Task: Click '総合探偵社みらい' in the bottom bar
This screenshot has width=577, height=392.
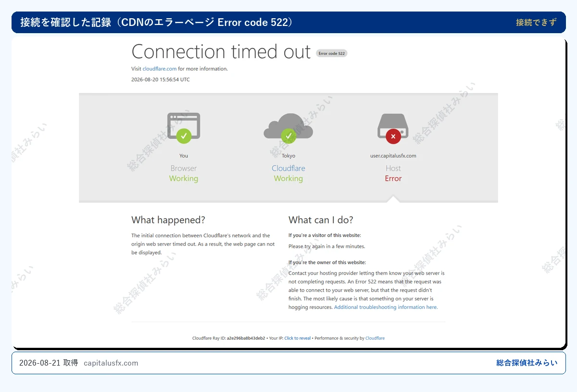Action: [527, 363]
